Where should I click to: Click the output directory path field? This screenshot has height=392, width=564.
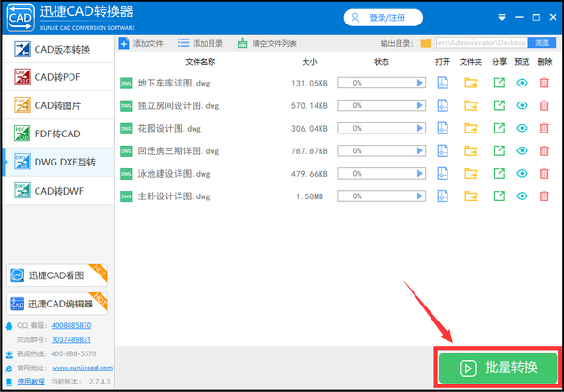click(x=482, y=43)
